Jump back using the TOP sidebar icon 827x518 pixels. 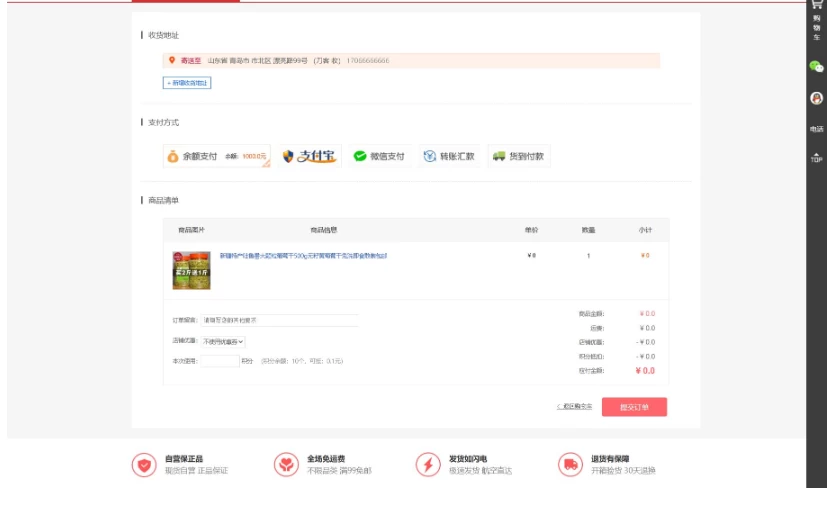click(x=816, y=157)
